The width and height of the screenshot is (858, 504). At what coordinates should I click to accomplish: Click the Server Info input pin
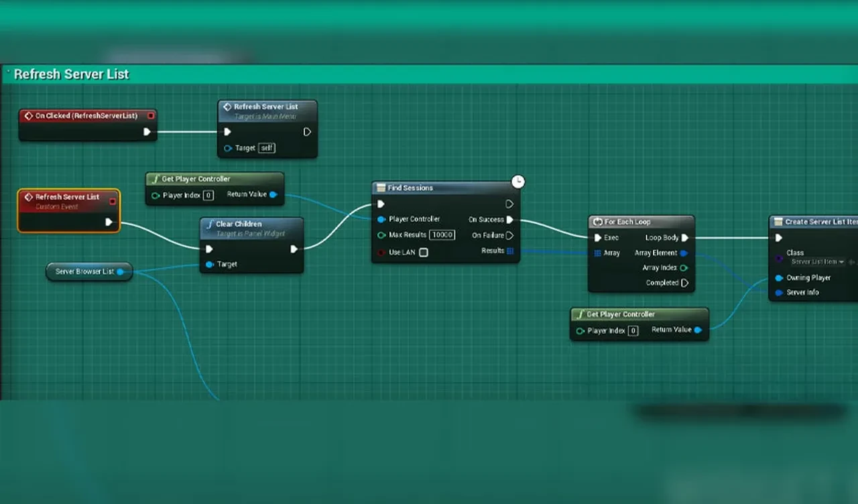pyautogui.click(x=779, y=293)
